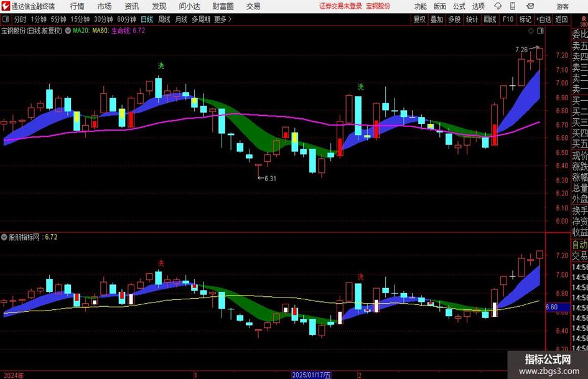Open the 选项 menu

478,6
